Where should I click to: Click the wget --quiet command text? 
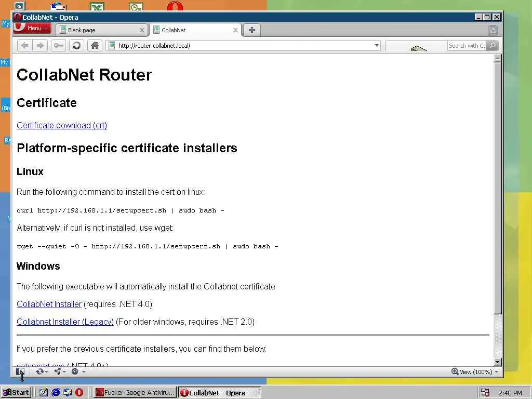[x=147, y=246]
